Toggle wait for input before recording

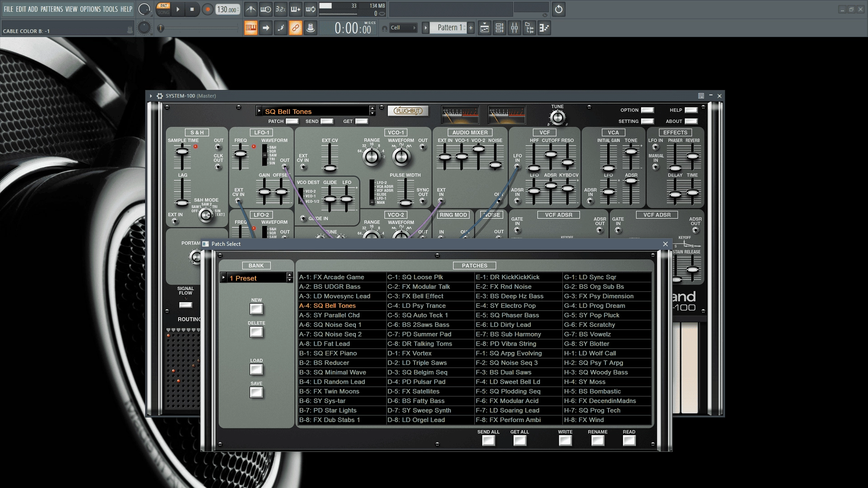click(266, 9)
